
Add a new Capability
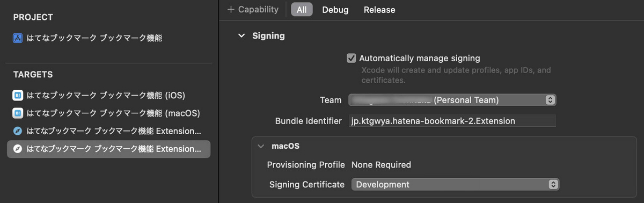(253, 10)
